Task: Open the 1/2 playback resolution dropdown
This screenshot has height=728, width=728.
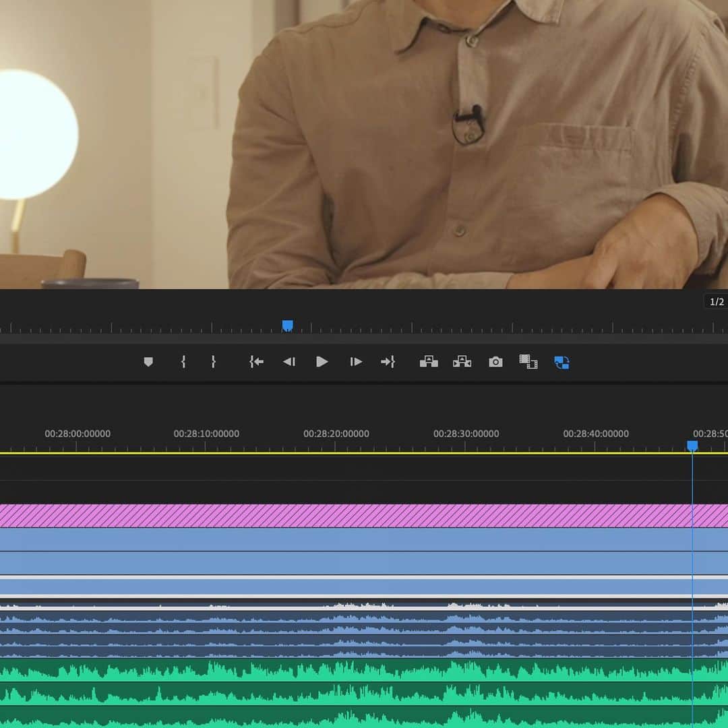Action: pos(717,302)
